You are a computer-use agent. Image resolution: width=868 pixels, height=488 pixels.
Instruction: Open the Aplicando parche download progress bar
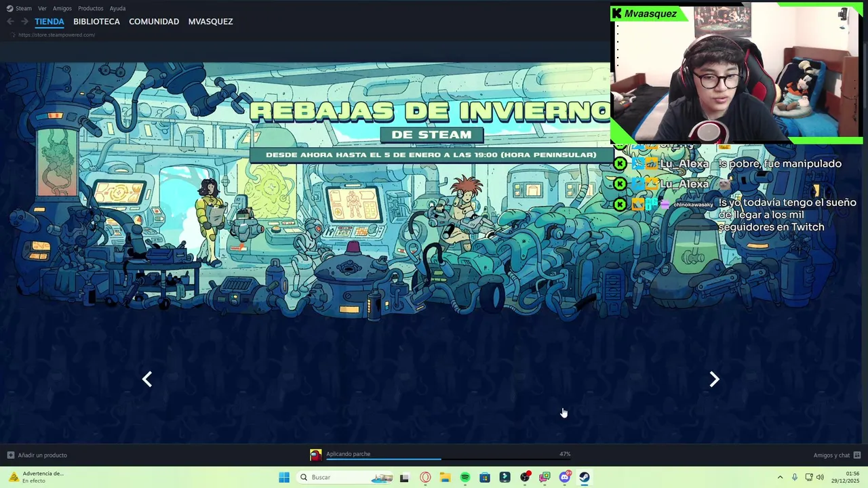(x=448, y=460)
